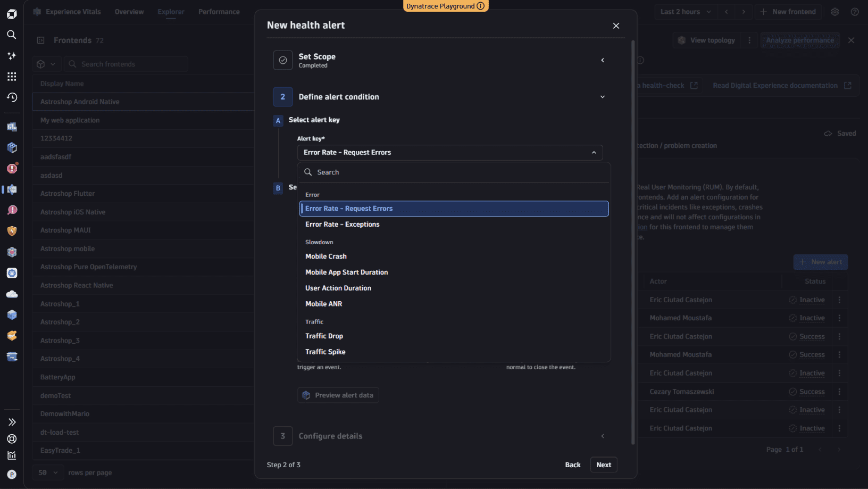This screenshot has height=489, width=868.
Task: Expand the Set Scope step
Action: [603, 60]
